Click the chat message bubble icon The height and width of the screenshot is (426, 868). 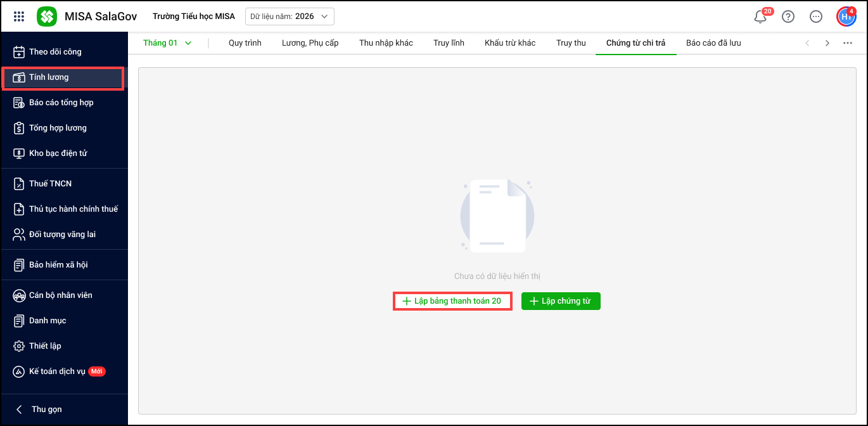coord(816,17)
